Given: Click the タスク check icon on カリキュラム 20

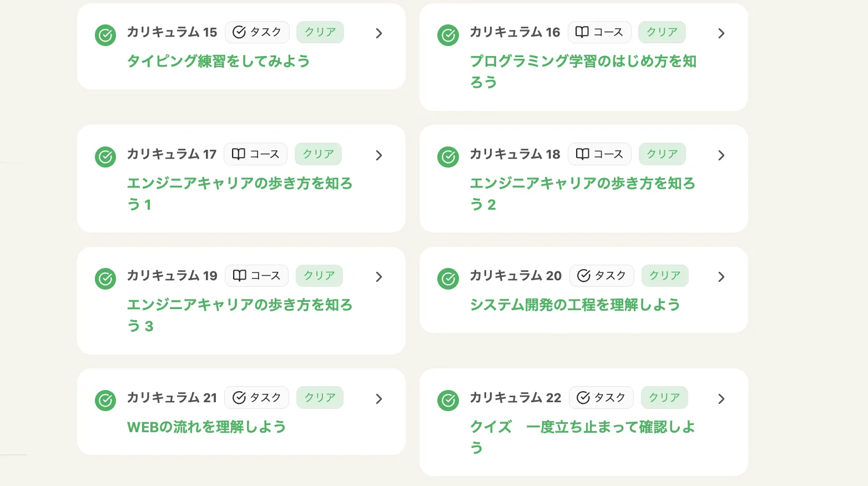Looking at the screenshot, I should (x=584, y=276).
